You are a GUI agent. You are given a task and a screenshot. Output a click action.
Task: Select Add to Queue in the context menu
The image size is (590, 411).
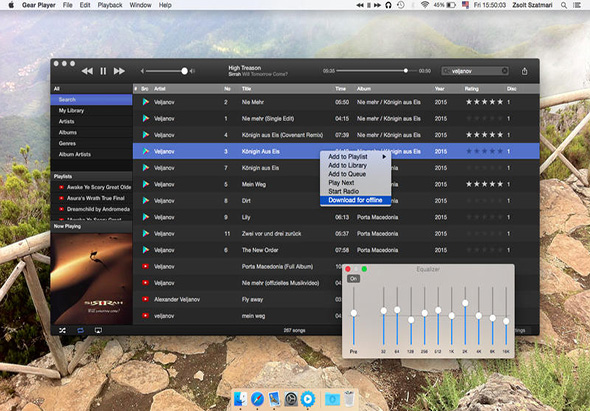pos(355,174)
